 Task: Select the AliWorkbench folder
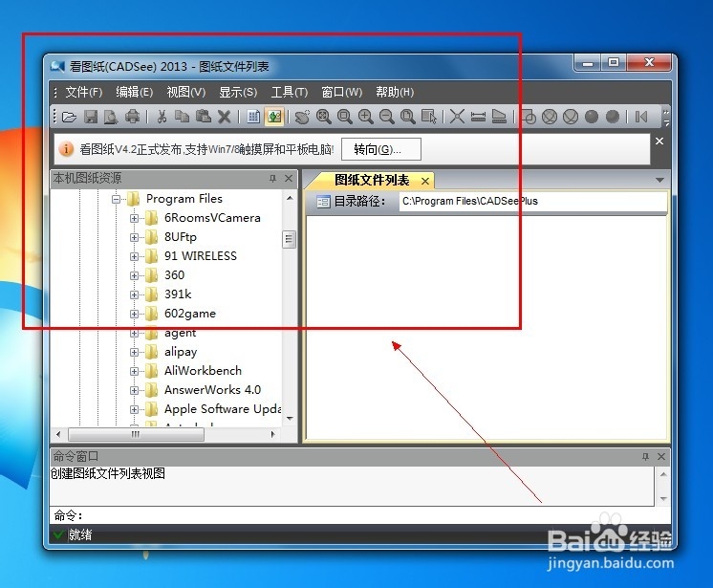(203, 371)
